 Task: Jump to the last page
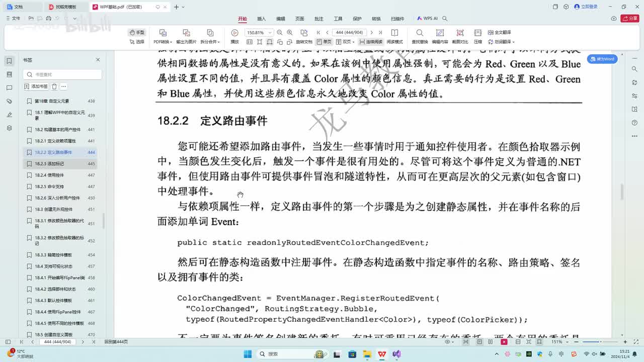pyautogui.click(x=380, y=32)
